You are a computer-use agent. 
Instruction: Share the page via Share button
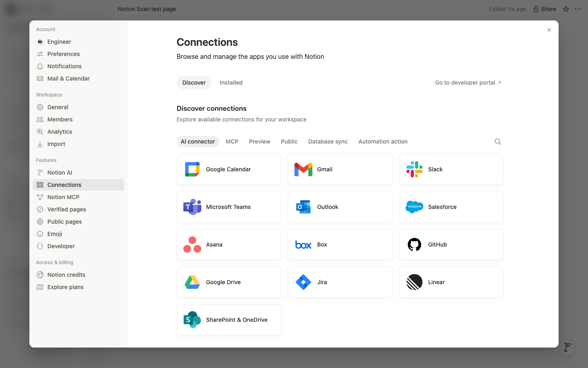[545, 9]
